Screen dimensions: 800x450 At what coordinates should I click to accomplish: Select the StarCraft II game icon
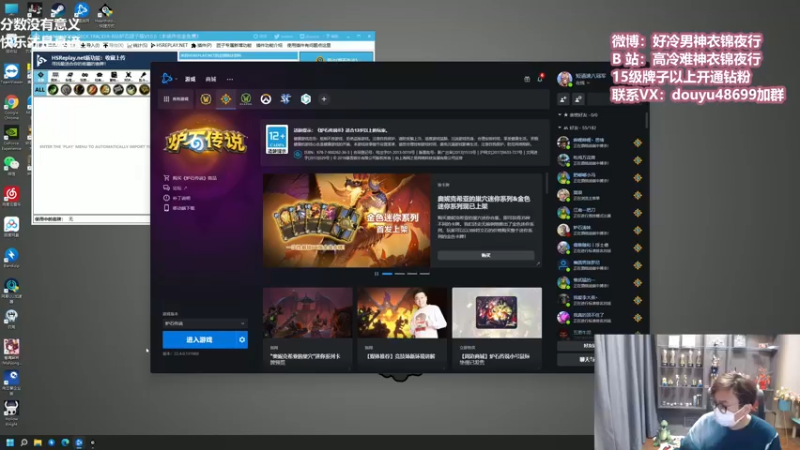click(286, 99)
